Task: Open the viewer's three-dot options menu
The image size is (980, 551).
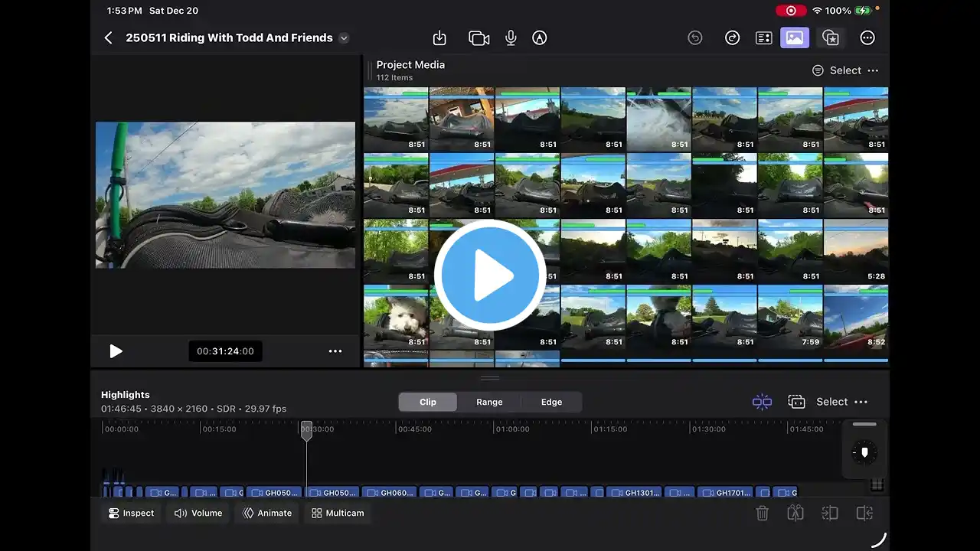Action: (335, 351)
